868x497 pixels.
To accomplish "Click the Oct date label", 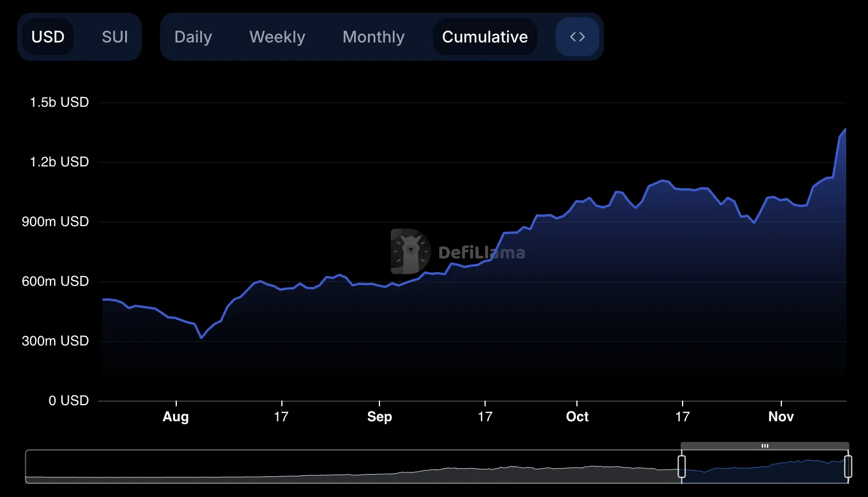I will (x=577, y=417).
